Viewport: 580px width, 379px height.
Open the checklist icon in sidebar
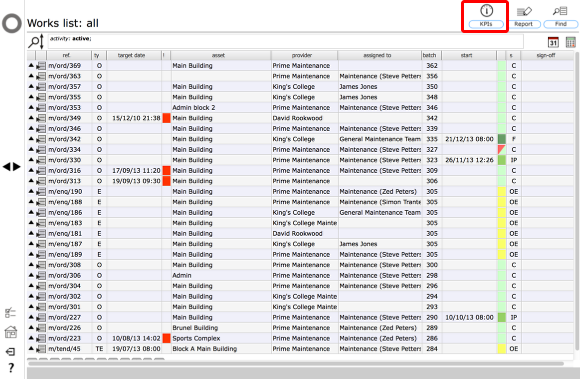(10, 313)
